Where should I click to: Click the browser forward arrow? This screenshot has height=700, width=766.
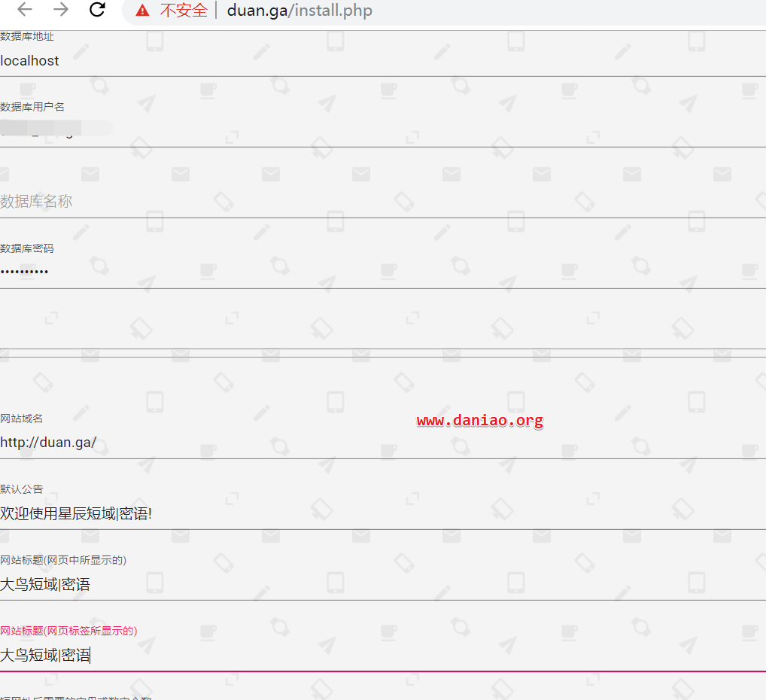click(61, 11)
